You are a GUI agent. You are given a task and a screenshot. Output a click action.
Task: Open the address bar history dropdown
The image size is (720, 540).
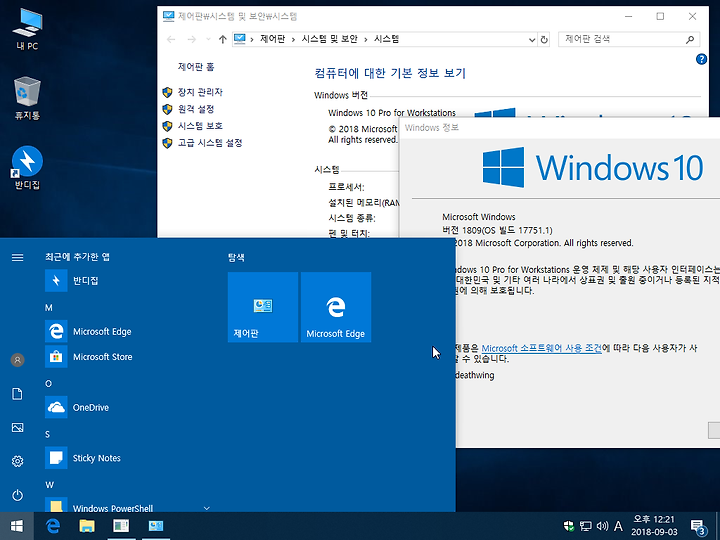[x=532, y=39]
